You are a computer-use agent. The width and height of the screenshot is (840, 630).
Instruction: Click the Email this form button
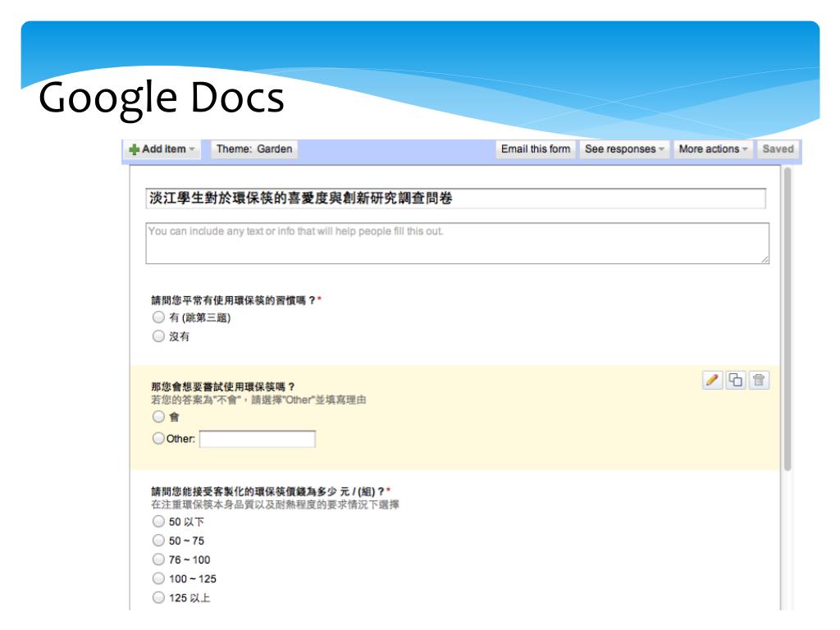point(535,149)
